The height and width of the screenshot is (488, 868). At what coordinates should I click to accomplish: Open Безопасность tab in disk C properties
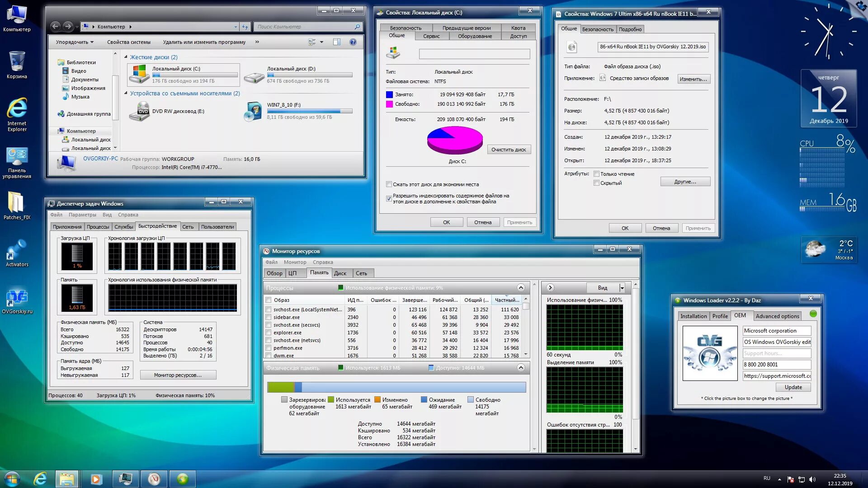pyautogui.click(x=406, y=28)
